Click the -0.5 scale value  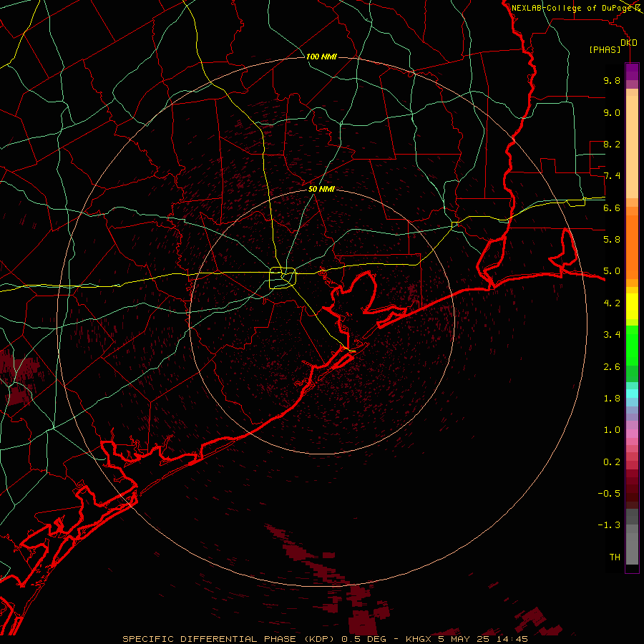[x=609, y=494]
